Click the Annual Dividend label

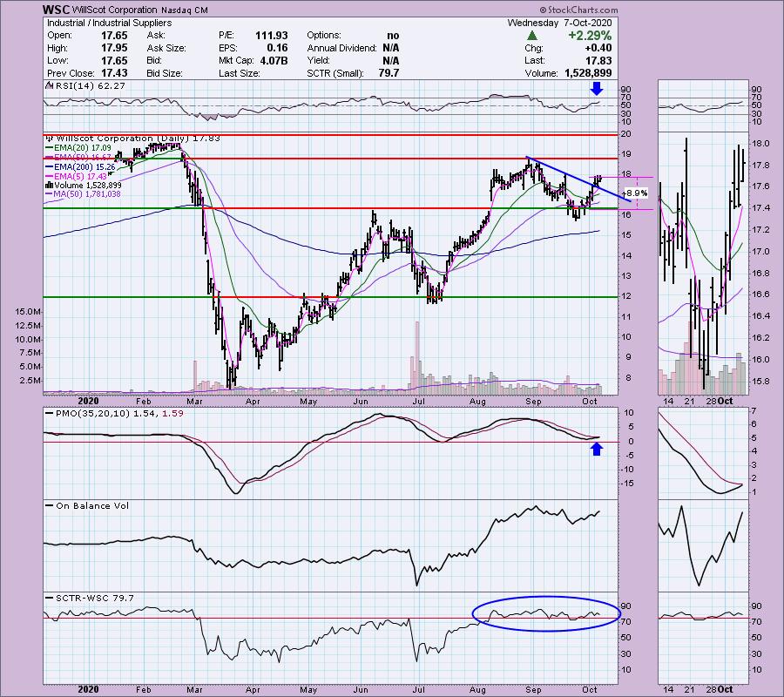click(342, 48)
